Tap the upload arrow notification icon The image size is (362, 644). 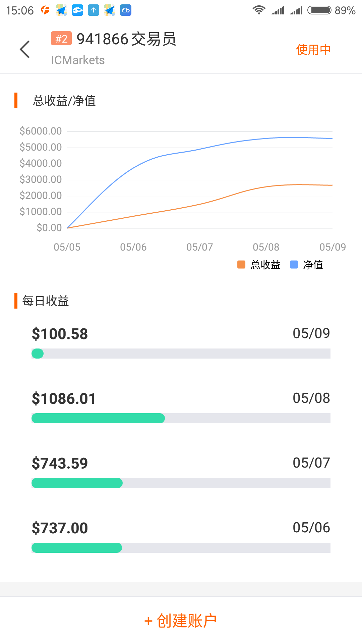pyautogui.click(x=94, y=10)
